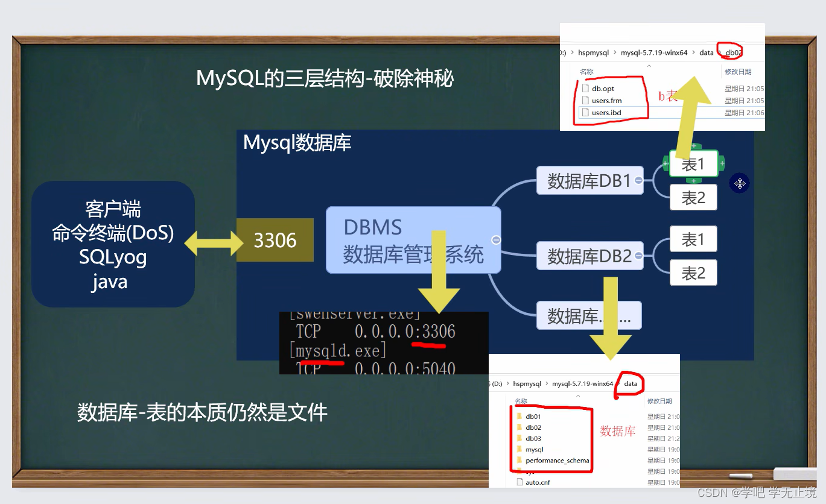
Task: Click the db01 folder icon
Action: (x=519, y=417)
